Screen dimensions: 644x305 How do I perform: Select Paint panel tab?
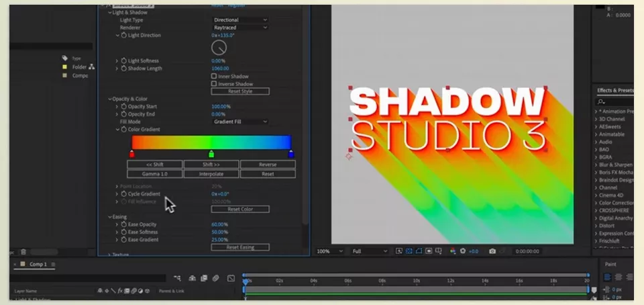[610, 264]
